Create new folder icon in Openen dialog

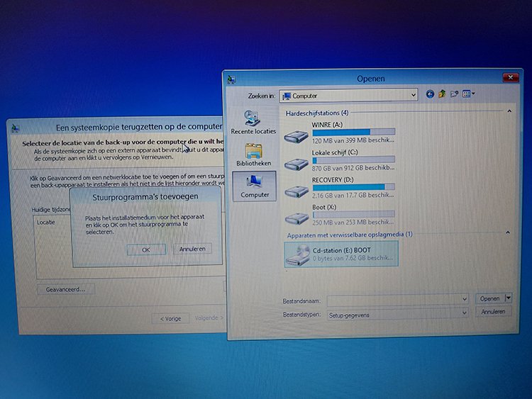click(x=454, y=94)
